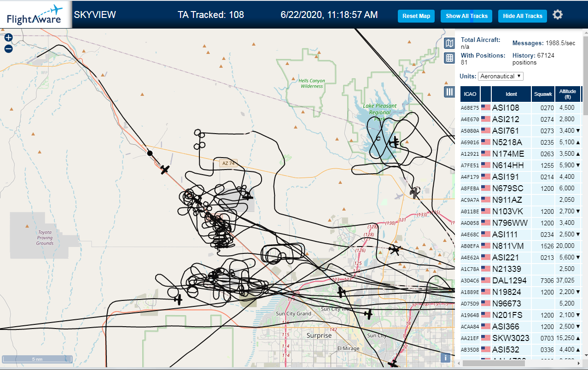588x370 pixels.
Task: Sort table by ICAO column header
Action: click(x=470, y=94)
